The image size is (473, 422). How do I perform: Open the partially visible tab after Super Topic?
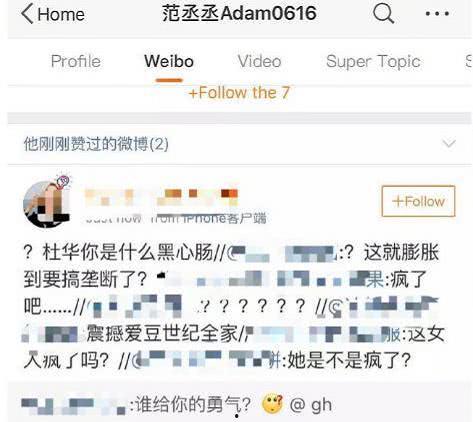469,61
